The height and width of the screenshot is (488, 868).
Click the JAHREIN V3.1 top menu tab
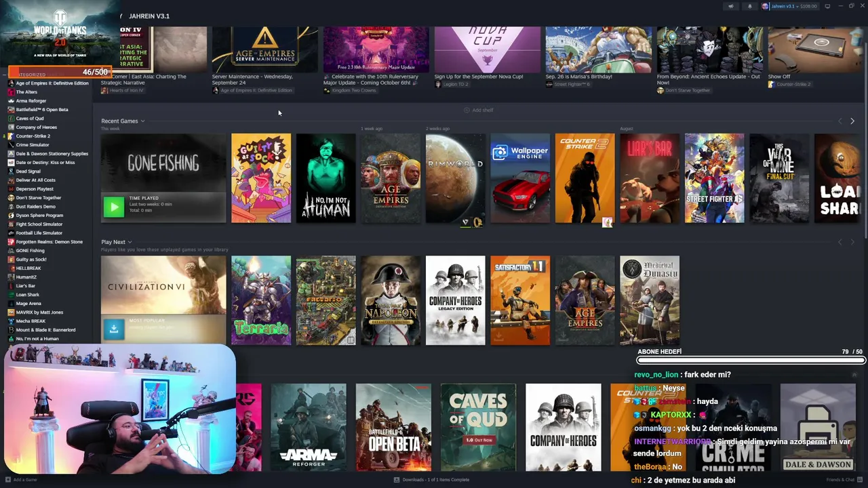pos(149,16)
